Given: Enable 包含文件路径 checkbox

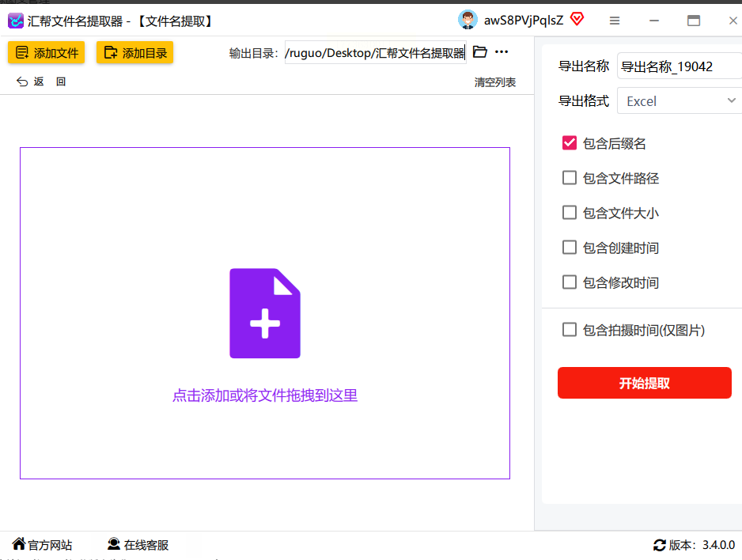Looking at the screenshot, I should tap(569, 178).
